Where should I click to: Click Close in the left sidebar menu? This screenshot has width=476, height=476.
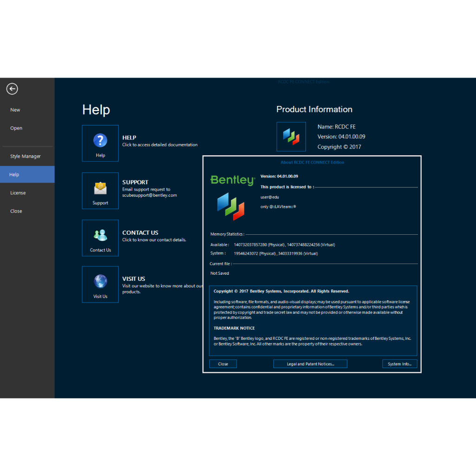tap(16, 211)
